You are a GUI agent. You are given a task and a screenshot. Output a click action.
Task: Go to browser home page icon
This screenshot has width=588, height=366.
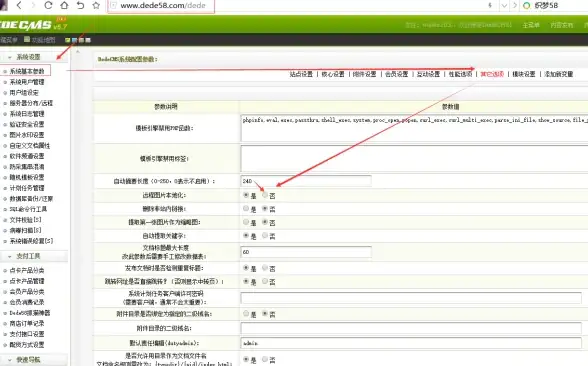pos(64,6)
